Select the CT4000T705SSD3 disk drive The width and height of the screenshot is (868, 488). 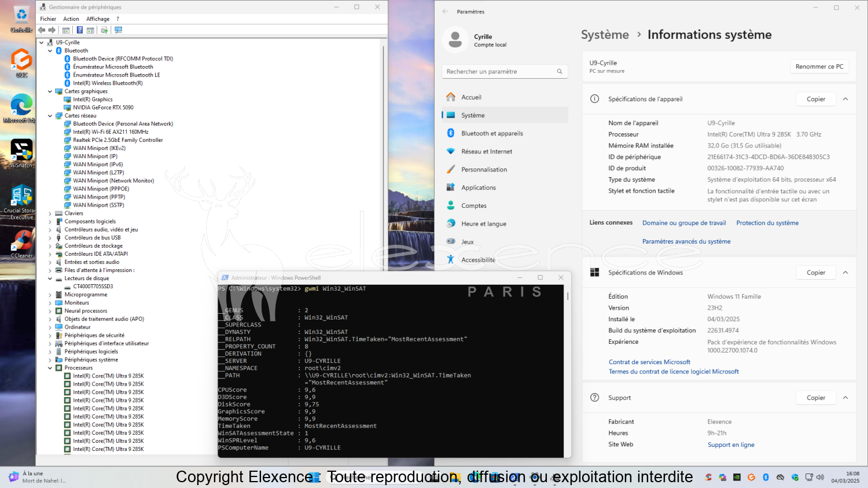click(x=93, y=287)
